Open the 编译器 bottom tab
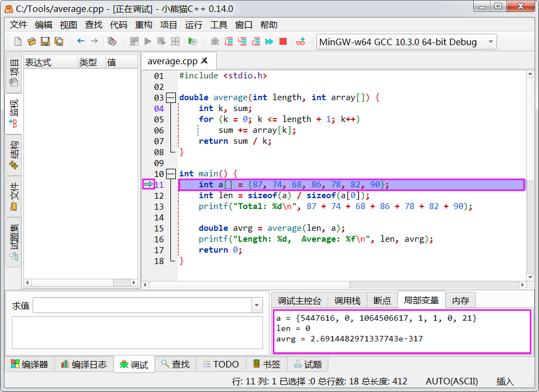 (29, 364)
